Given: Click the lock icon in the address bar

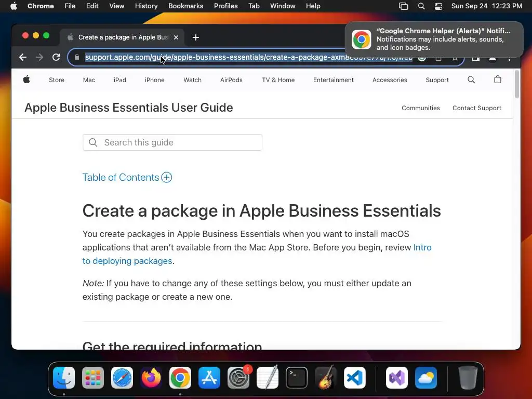Looking at the screenshot, I should click(77, 57).
